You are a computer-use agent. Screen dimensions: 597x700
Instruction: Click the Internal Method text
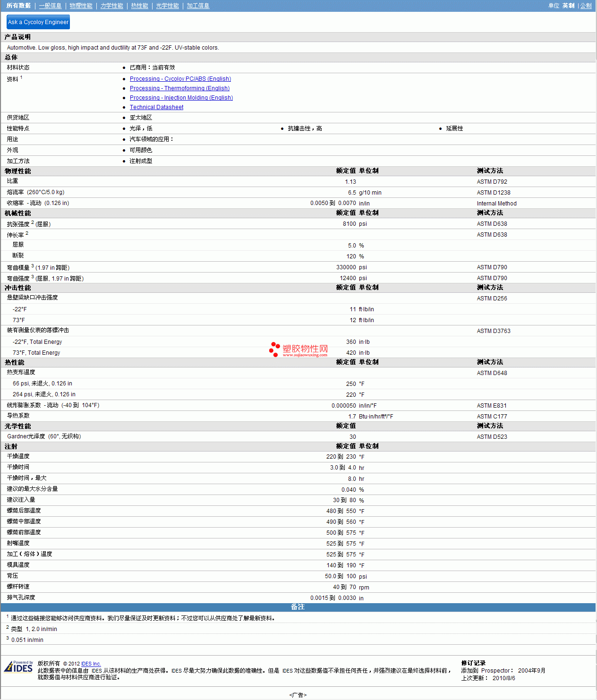[x=496, y=204]
